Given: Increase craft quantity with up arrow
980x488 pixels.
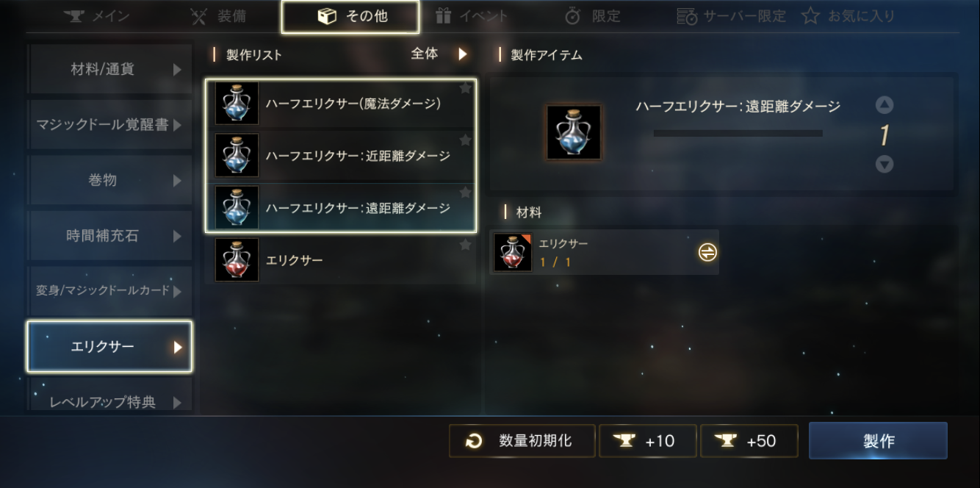Looking at the screenshot, I should click(884, 105).
